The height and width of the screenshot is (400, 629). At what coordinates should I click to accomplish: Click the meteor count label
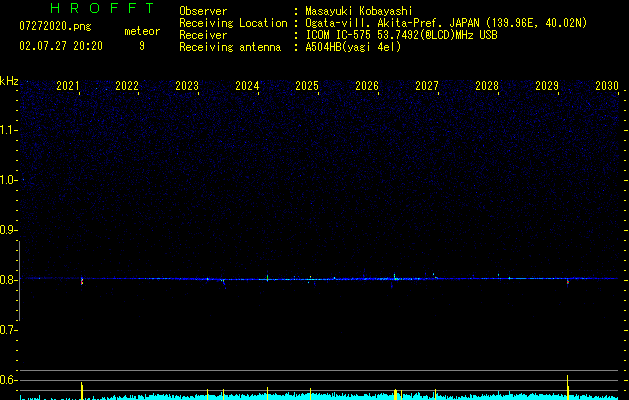(142, 31)
